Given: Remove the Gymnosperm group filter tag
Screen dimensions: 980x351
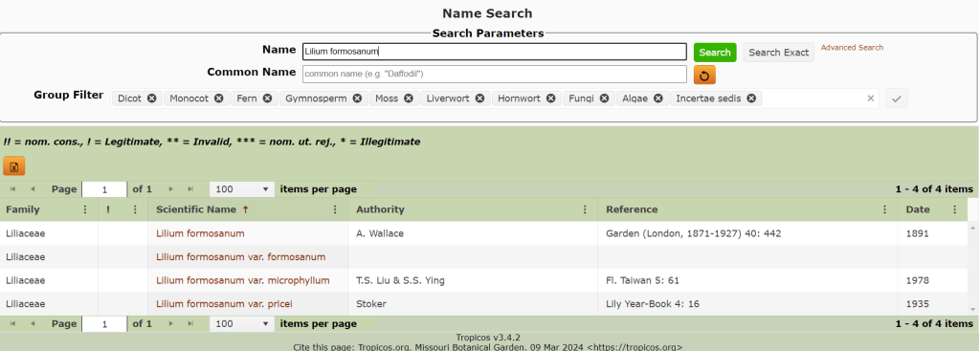Looking at the screenshot, I should (x=357, y=99).
